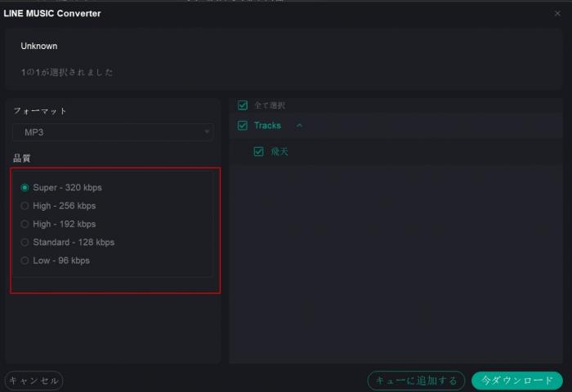This screenshot has width=572, height=392.
Task: Uncheck the 飛天 track checkbox
Action: click(259, 151)
